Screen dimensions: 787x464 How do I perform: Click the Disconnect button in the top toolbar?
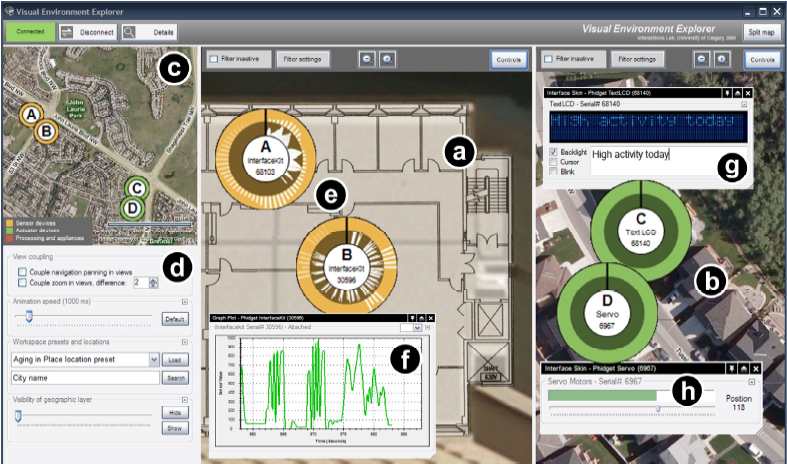[88, 32]
